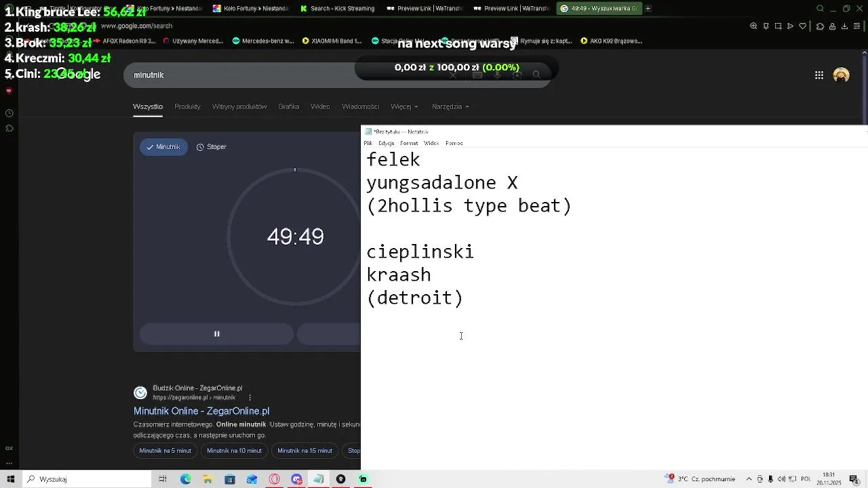Take a snapshot with the Opera snapshot icon
Screen dimensions: 868x488
click(x=778, y=26)
